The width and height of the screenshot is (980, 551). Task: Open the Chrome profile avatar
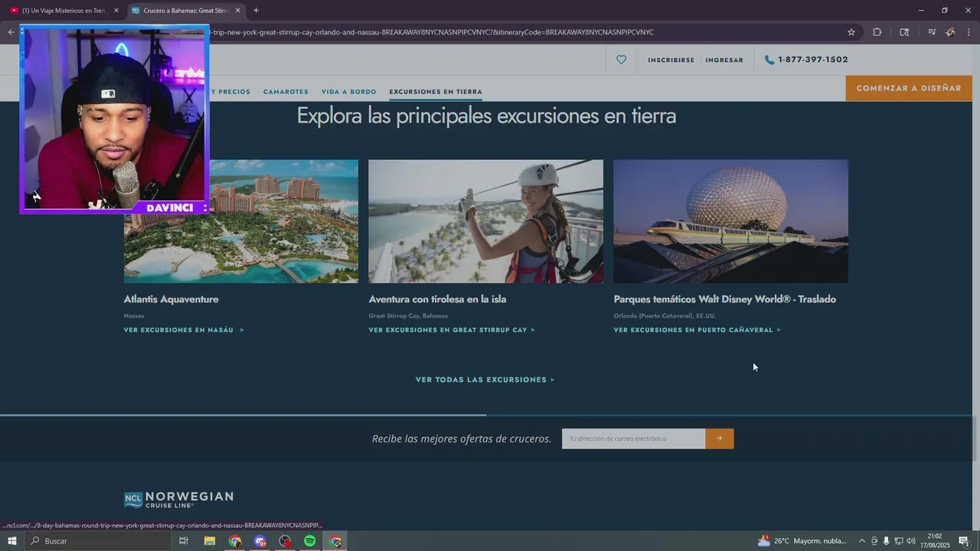[x=950, y=32]
